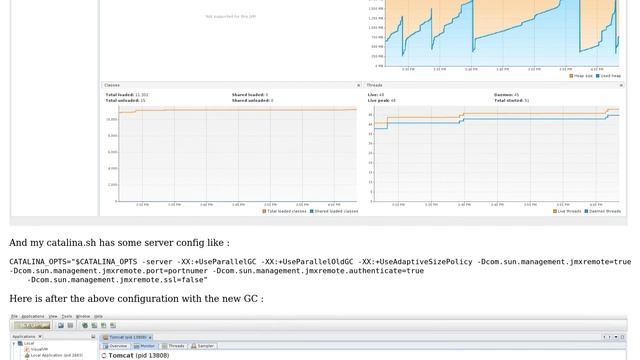Click the heap memory usage graph

502,33
